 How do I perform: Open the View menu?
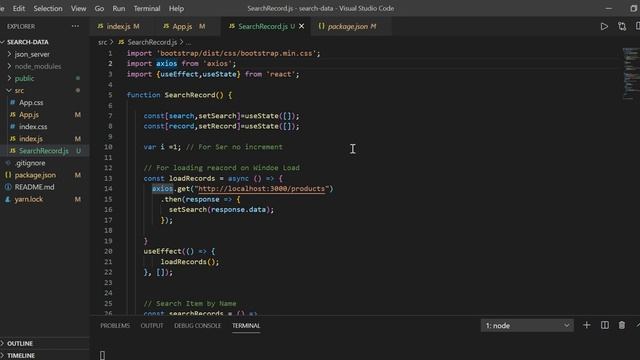point(78,9)
